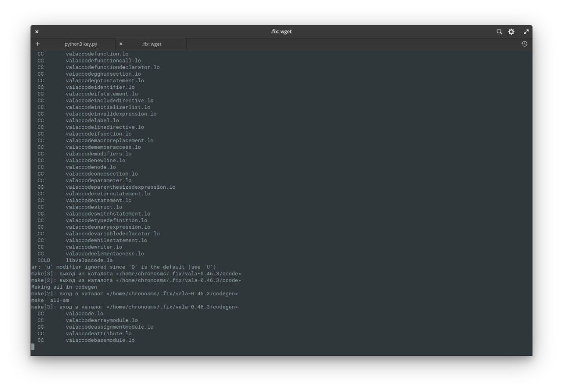Click the valaccodefunction.lo line
The height and width of the screenshot is (392, 563).
pos(83,54)
